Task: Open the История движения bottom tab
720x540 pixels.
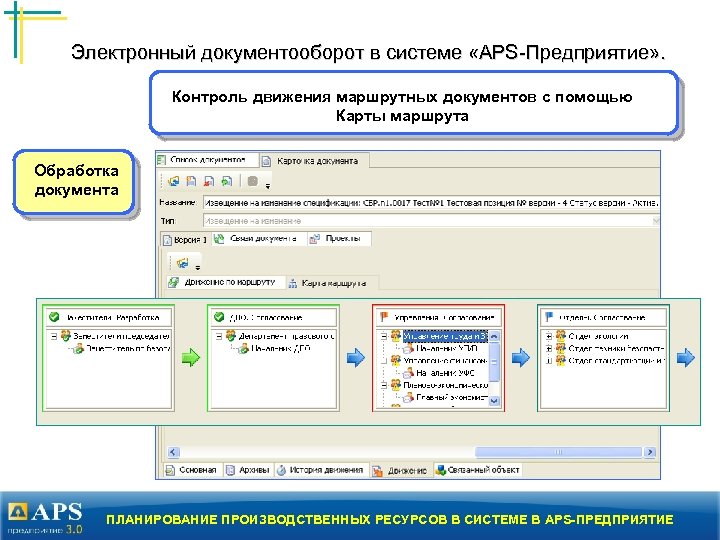Action: (321, 470)
